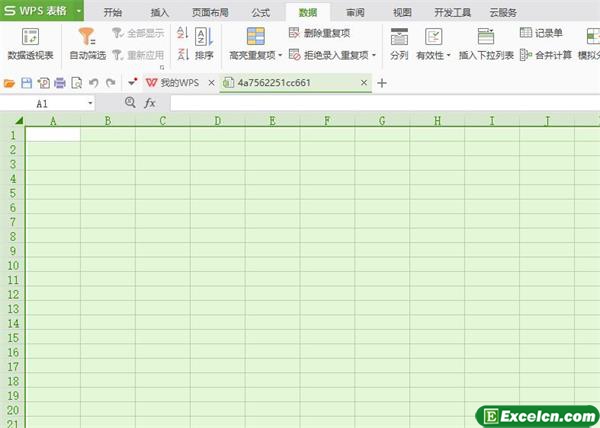The height and width of the screenshot is (428, 600).
Task: Click the Name Box showing A1
Action: tap(42, 104)
